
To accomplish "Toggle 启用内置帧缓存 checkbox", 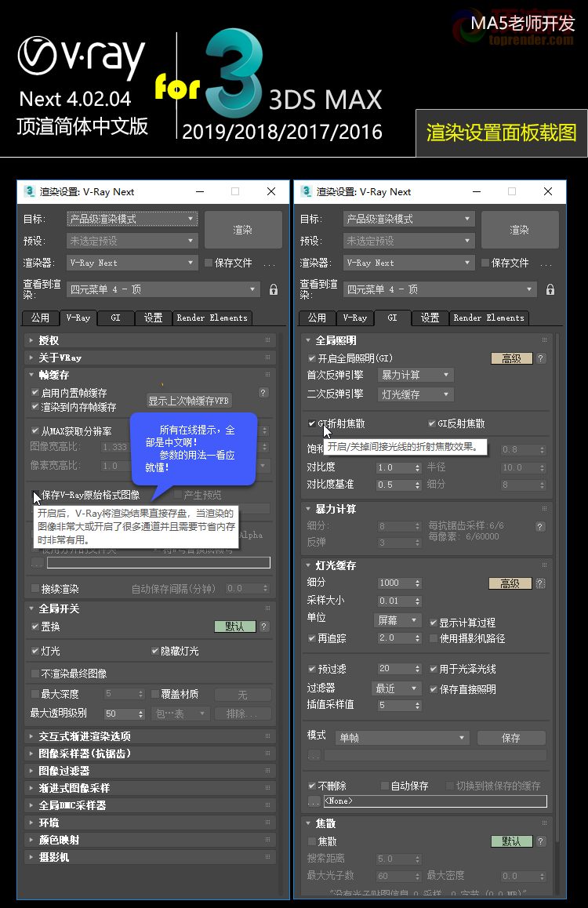I will pos(35,393).
